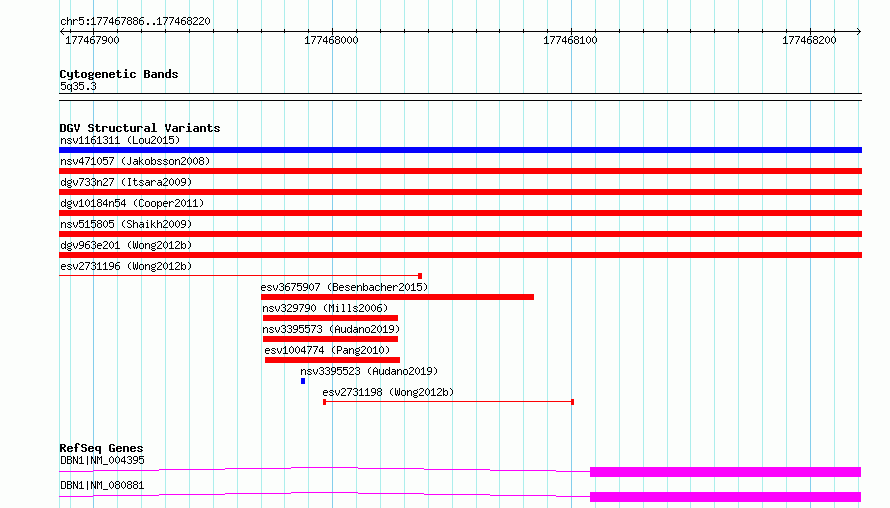
Task: Open nsv3395523 (Audano2019) variant label
Action: [369, 371]
